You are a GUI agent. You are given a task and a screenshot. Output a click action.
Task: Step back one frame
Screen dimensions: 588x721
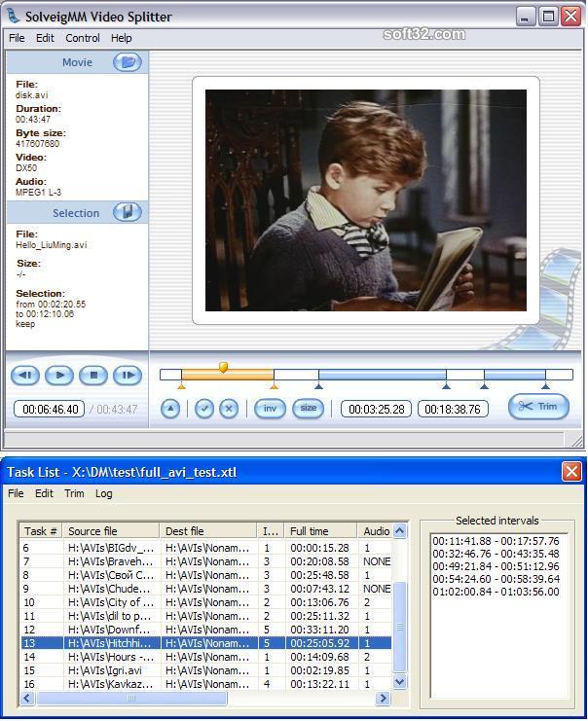[x=25, y=376]
